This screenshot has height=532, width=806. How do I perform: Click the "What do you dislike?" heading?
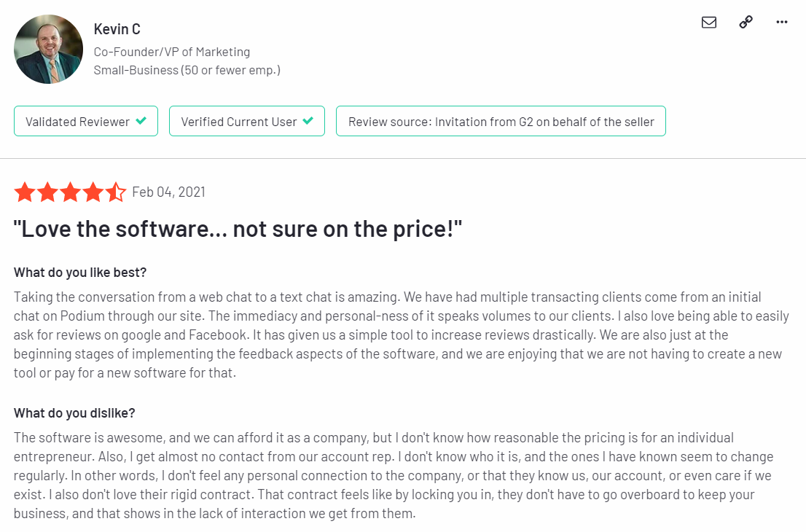(74, 413)
